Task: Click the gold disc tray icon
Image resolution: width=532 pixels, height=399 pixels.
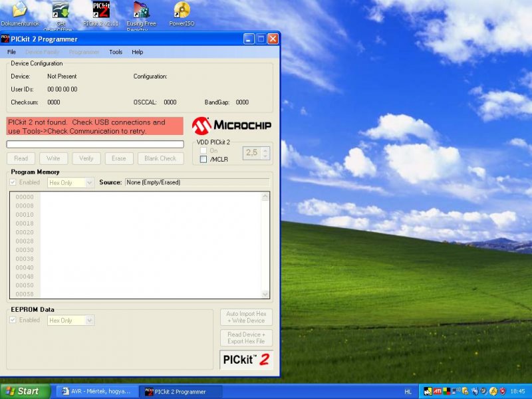Action: [x=493, y=391]
